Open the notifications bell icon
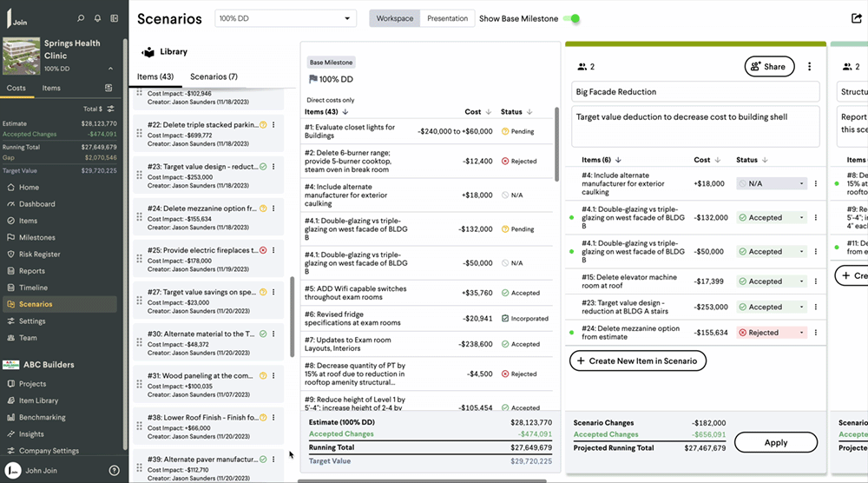The image size is (868, 483). click(x=97, y=18)
